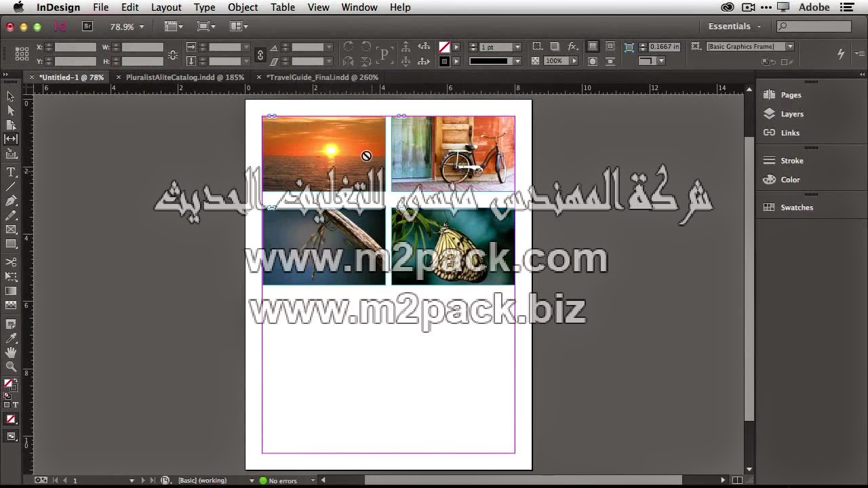Switch to PluralistAliteCatalog.indd tab
This screenshot has height=488, width=868.
tap(184, 77)
